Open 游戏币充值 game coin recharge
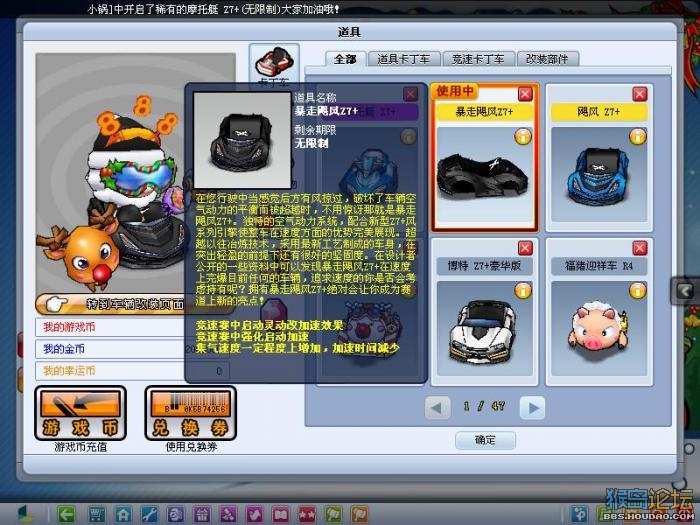This screenshot has height=525, width=700. point(80,413)
